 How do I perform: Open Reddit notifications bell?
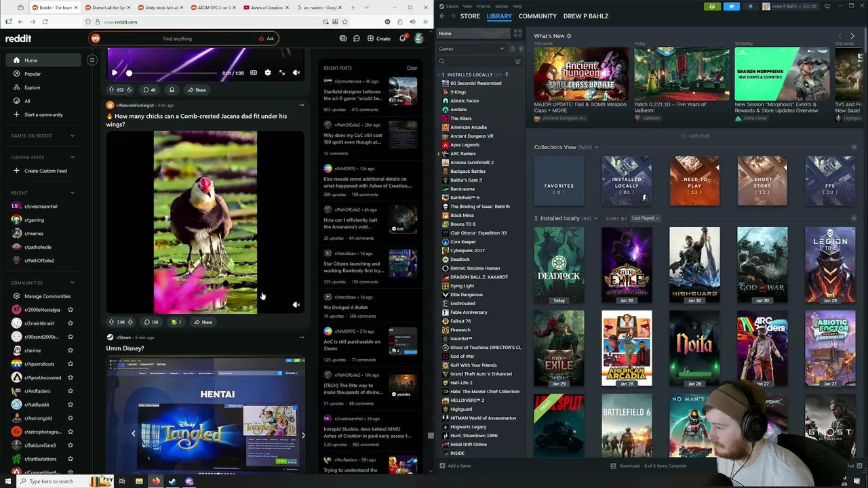click(x=402, y=39)
